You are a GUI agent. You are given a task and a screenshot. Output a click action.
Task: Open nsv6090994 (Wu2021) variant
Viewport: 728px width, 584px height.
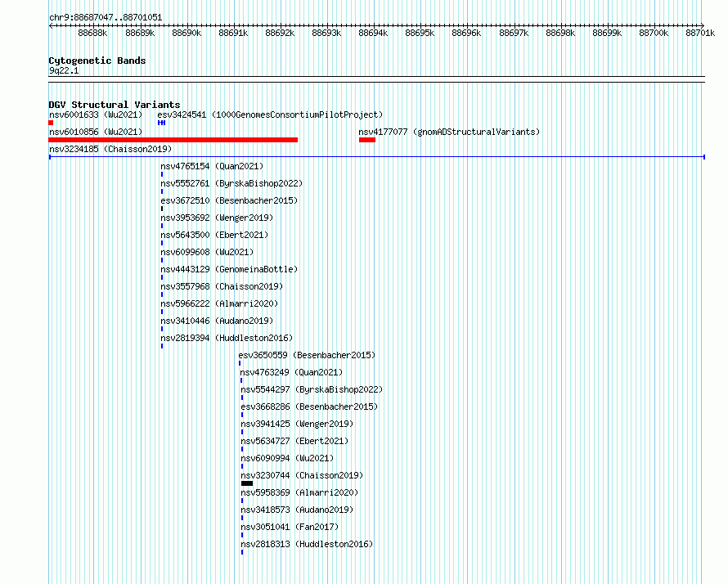click(x=287, y=458)
